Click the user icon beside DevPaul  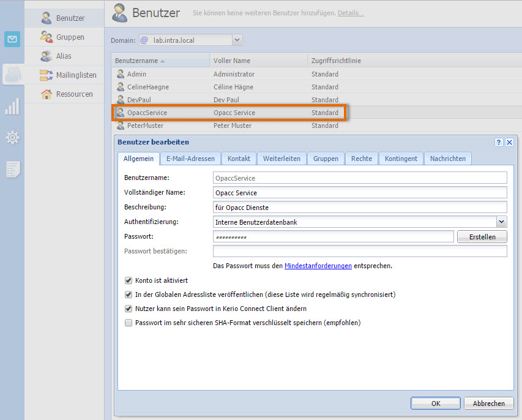(121, 100)
